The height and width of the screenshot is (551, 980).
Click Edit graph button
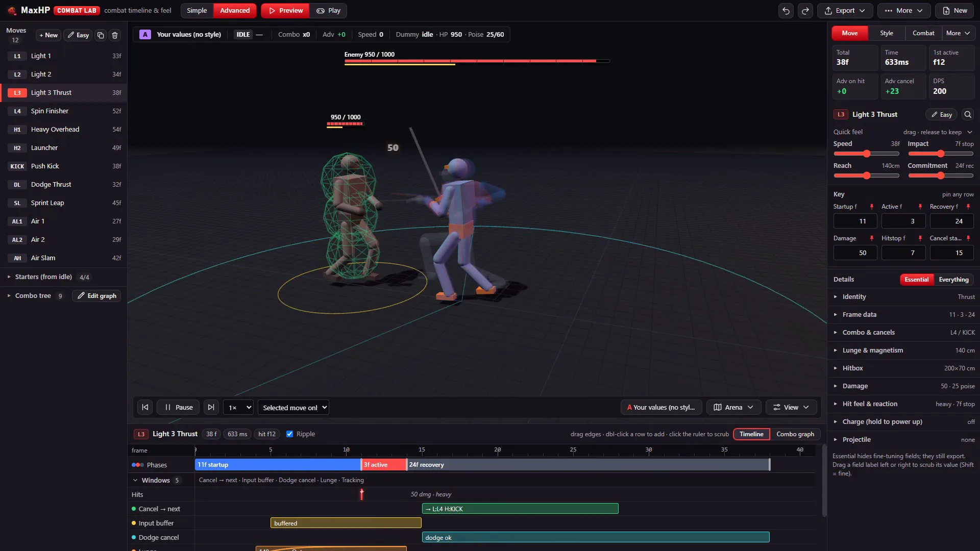click(96, 296)
